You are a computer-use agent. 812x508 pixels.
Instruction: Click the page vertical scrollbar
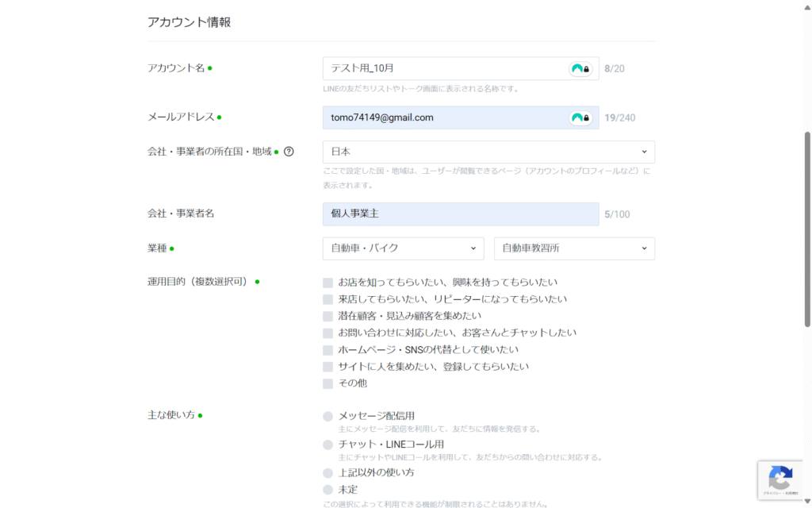807,230
